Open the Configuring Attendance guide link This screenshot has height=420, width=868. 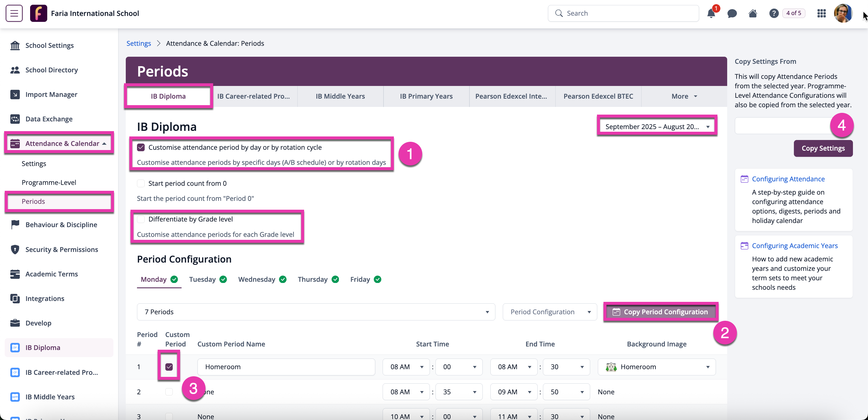tap(789, 179)
